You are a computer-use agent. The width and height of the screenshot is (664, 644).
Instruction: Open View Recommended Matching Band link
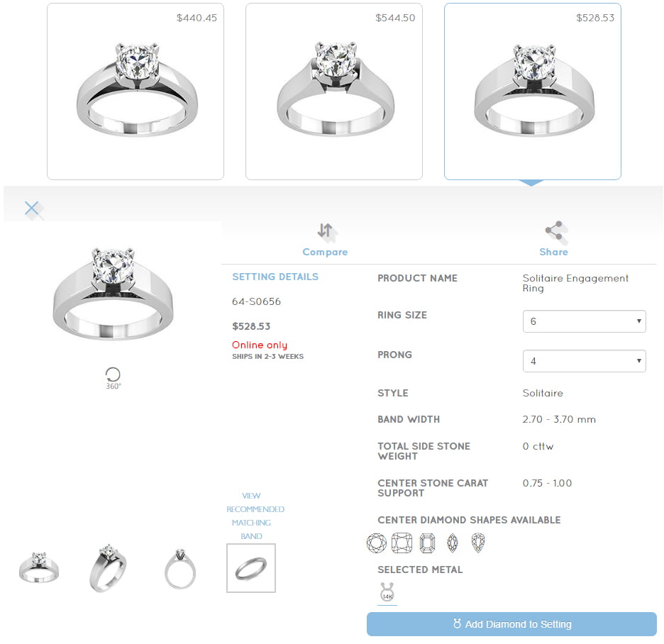tap(255, 516)
